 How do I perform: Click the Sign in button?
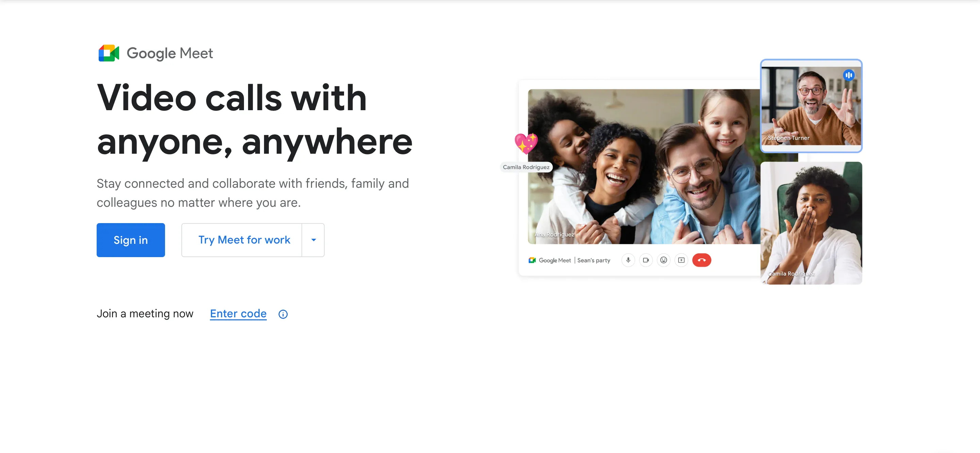[x=130, y=240]
